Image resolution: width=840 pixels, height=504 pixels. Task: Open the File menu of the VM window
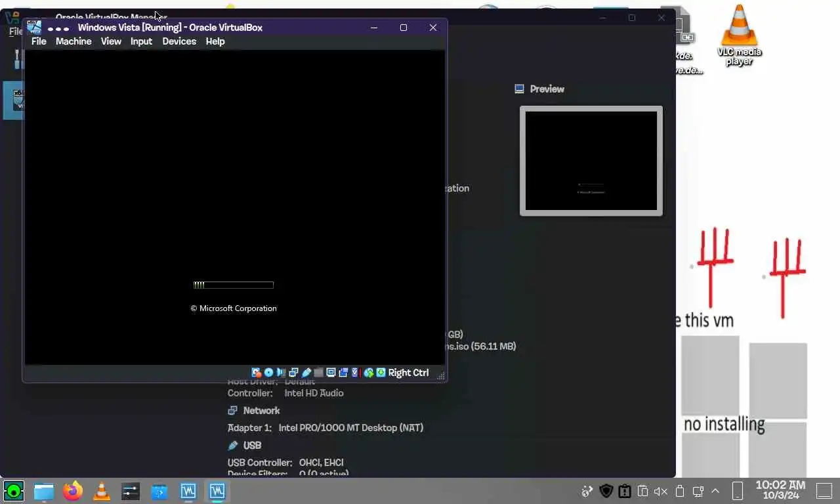pyautogui.click(x=39, y=41)
